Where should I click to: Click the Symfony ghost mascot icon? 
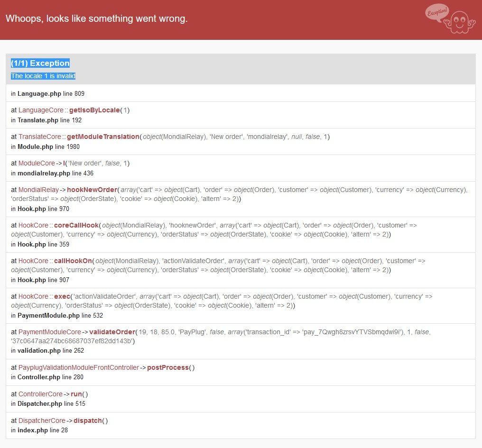(x=459, y=23)
